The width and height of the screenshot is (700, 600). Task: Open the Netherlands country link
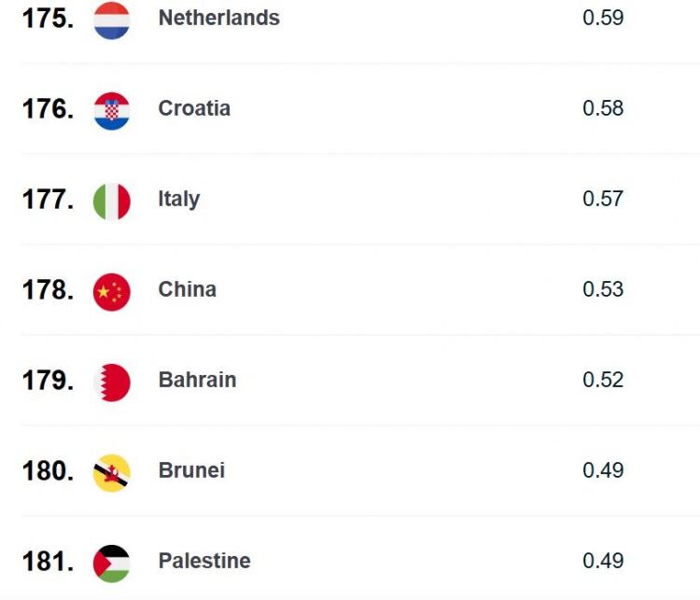[219, 18]
